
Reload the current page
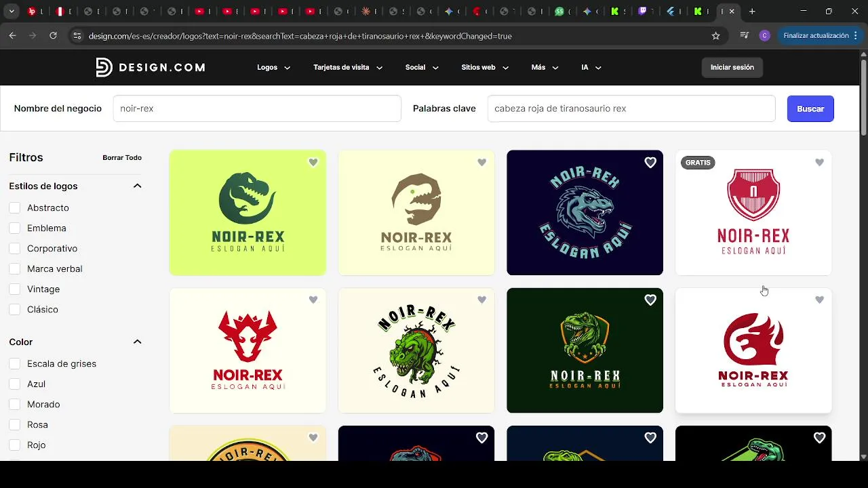tap(53, 36)
